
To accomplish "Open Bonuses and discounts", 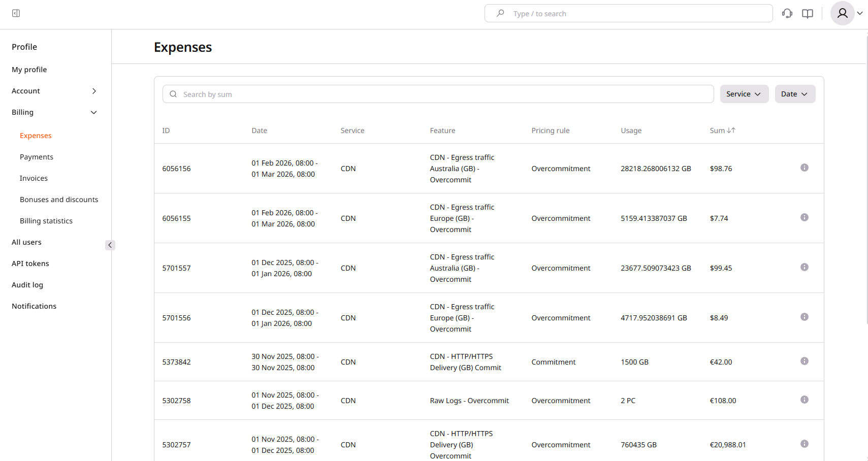I will click(59, 200).
